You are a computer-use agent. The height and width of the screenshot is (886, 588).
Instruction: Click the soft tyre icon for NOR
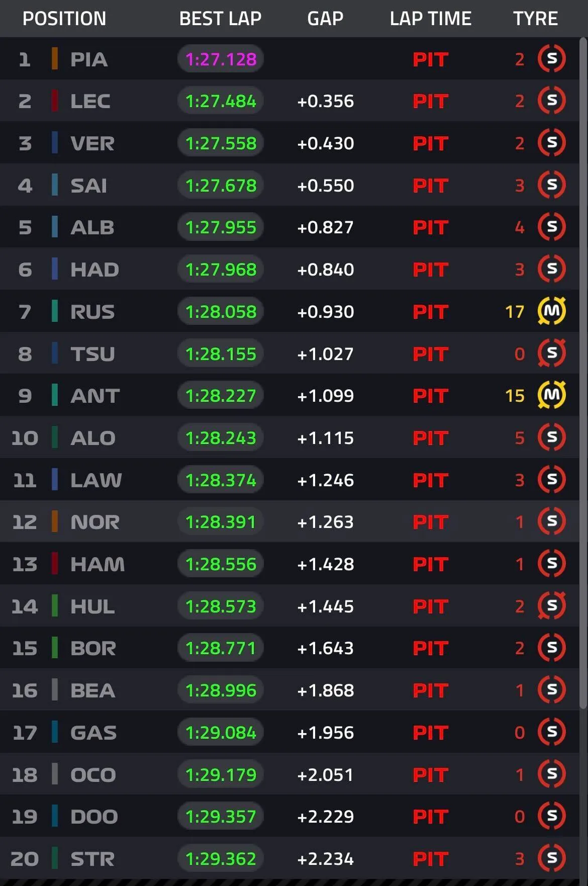click(551, 521)
